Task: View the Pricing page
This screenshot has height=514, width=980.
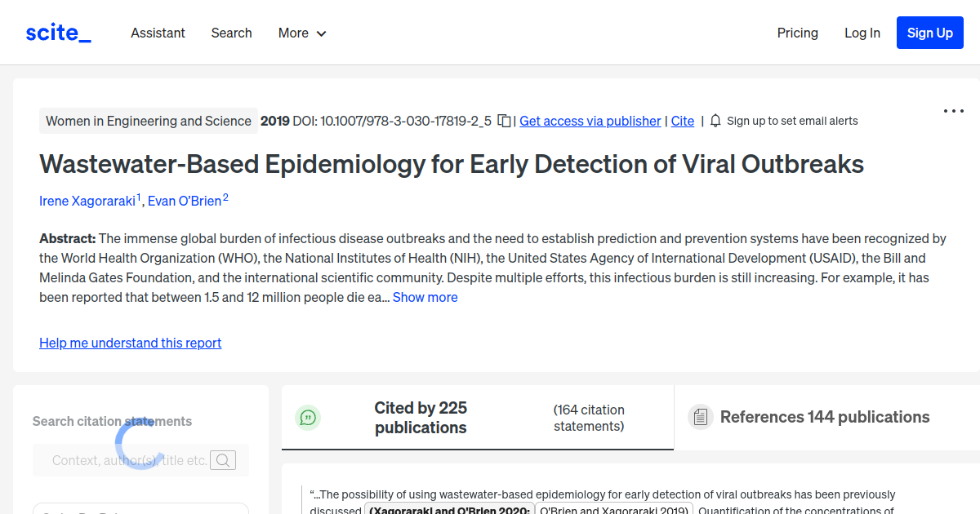Action: click(x=797, y=33)
